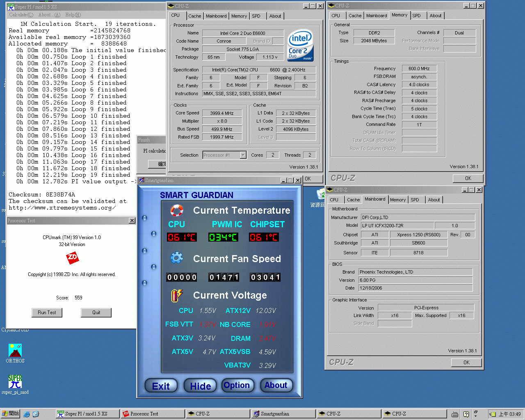This screenshot has height=420, width=525.
Task: Click the system clock in the tray
Action: point(509,414)
